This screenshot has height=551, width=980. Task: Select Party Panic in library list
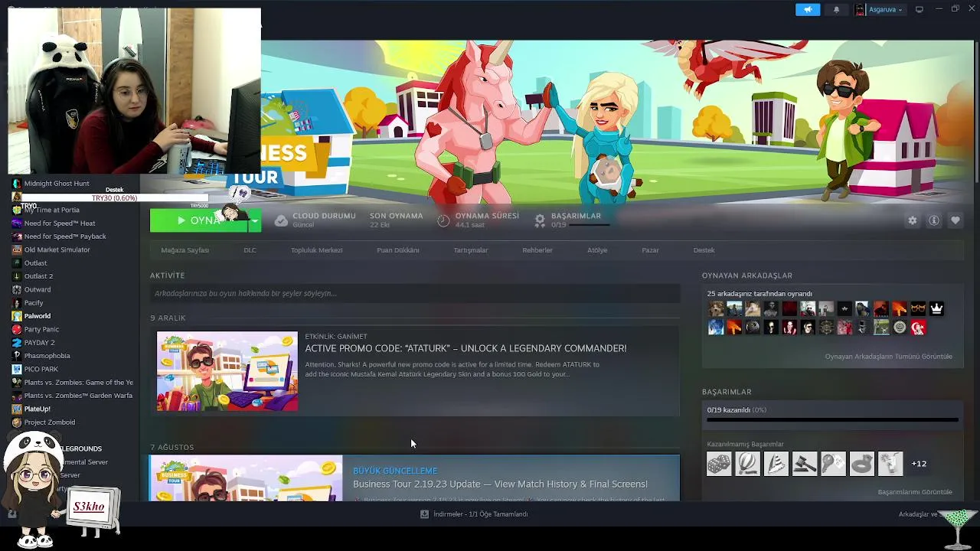click(41, 329)
